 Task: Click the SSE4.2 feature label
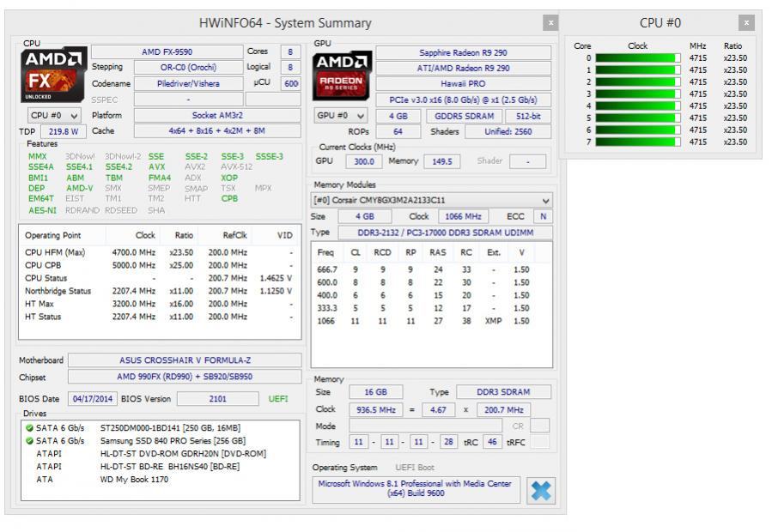(x=119, y=166)
